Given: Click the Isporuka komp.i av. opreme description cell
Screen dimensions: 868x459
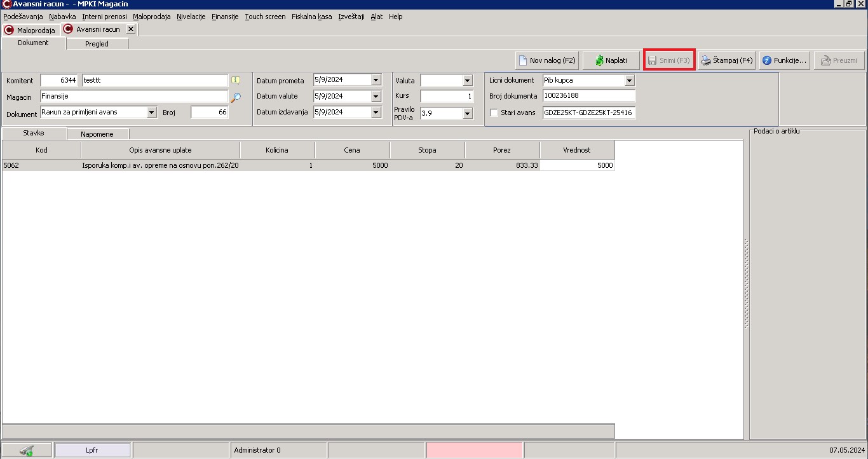Looking at the screenshot, I should click(161, 165).
